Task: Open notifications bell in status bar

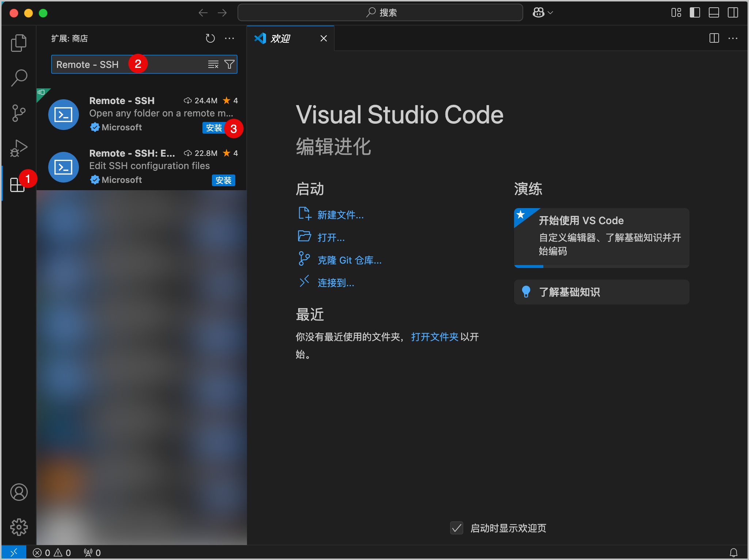Action: tap(733, 553)
